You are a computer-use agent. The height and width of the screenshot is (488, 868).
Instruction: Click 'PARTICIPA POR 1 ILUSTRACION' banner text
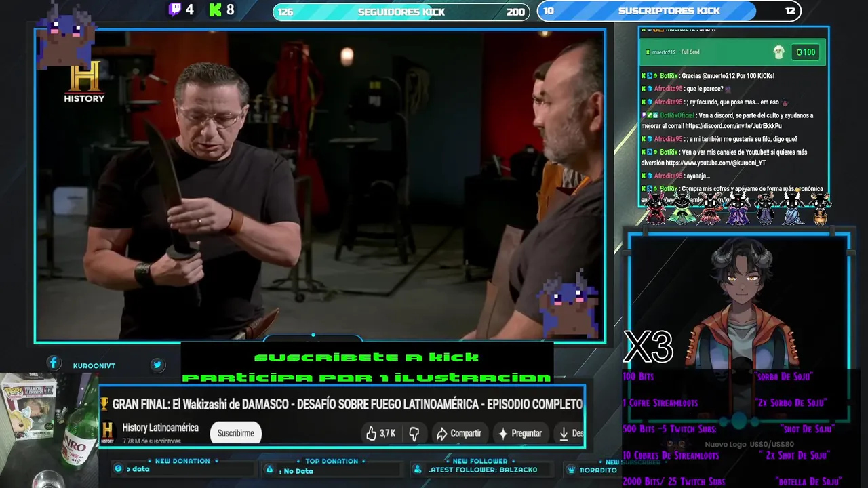[x=366, y=378]
